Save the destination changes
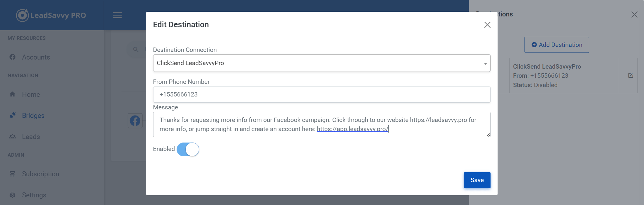 477,180
